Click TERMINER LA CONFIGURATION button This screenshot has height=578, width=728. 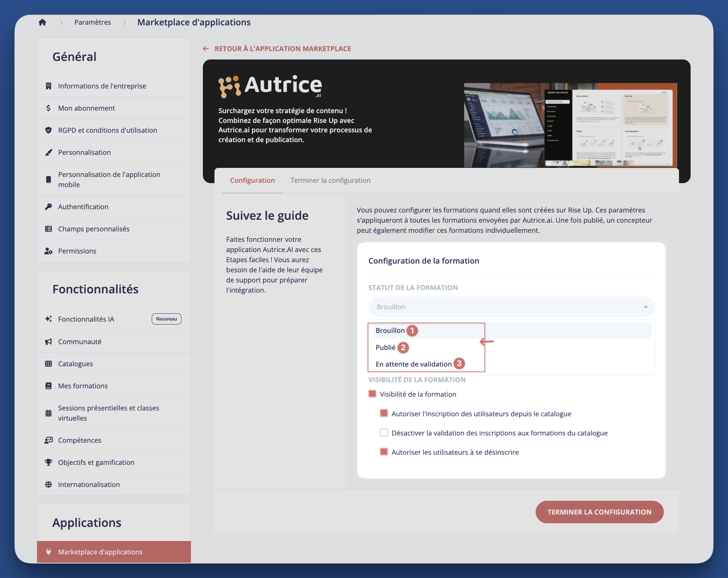(x=599, y=512)
